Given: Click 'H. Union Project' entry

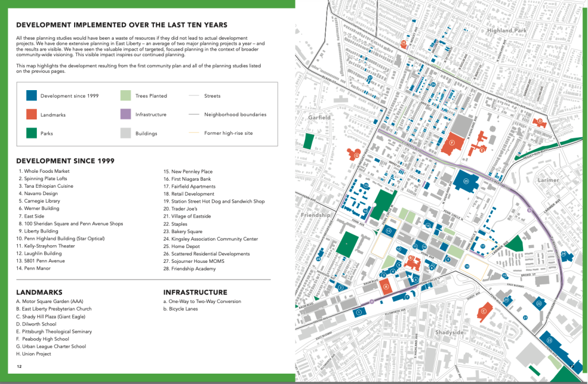Looking at the screenshot, I should click(33, 354).
